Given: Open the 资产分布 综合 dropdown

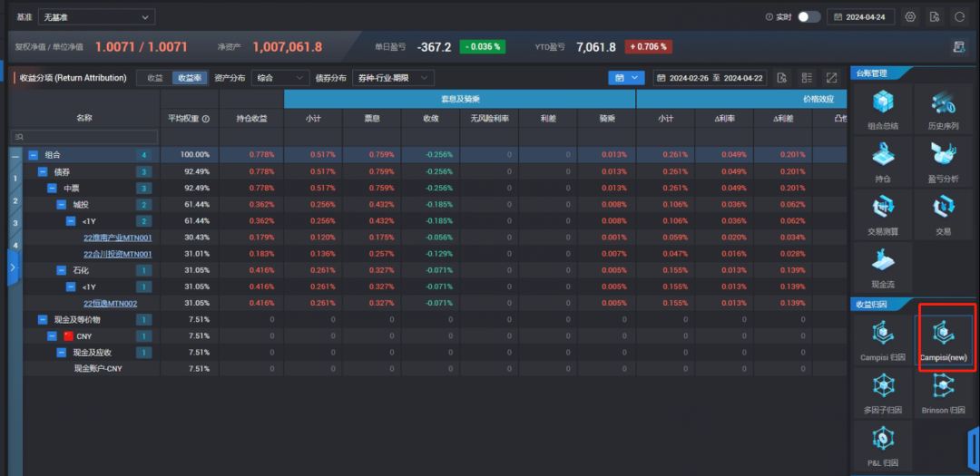Looking at the screenshot, I should [280, 78].
